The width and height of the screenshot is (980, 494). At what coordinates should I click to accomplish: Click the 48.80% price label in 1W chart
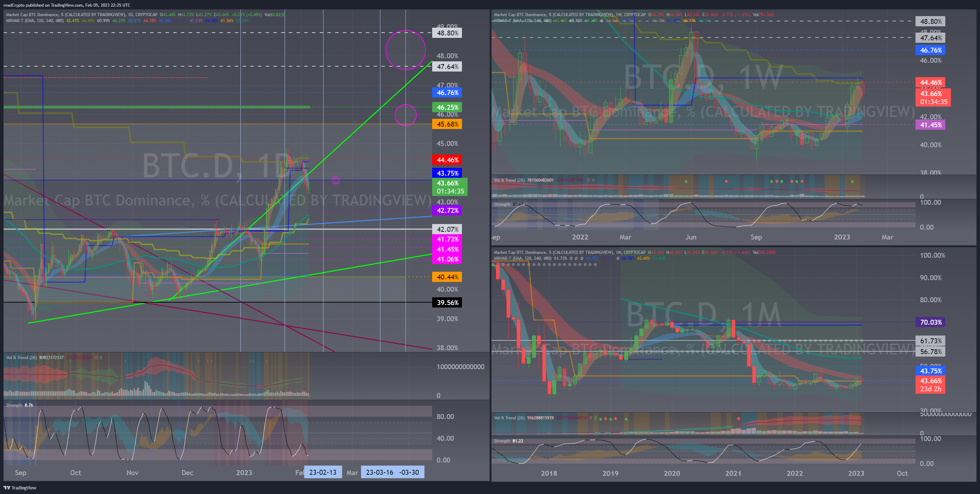[931, 21]
